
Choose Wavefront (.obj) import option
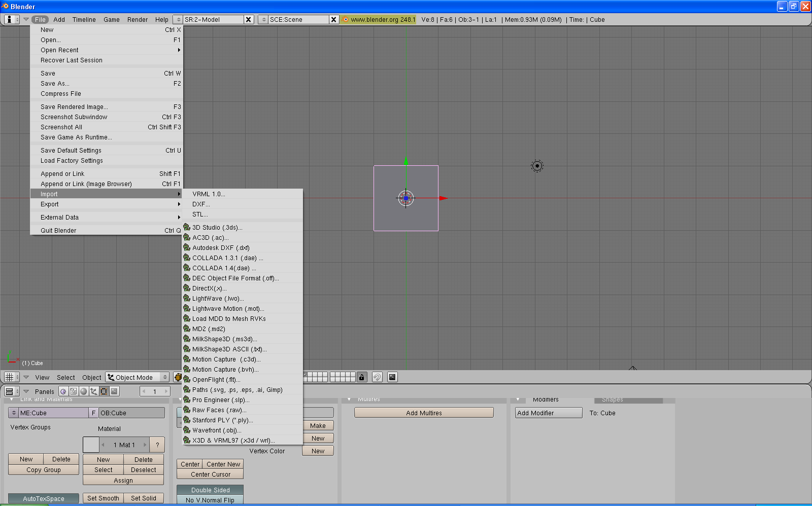pyautogui.click(x=217, y=430)
